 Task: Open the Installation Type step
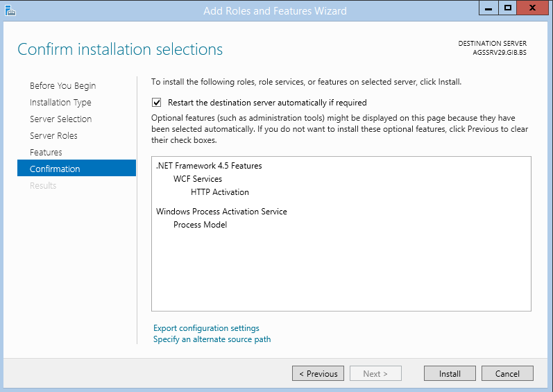pyautogui.click(x=60, y=102)
